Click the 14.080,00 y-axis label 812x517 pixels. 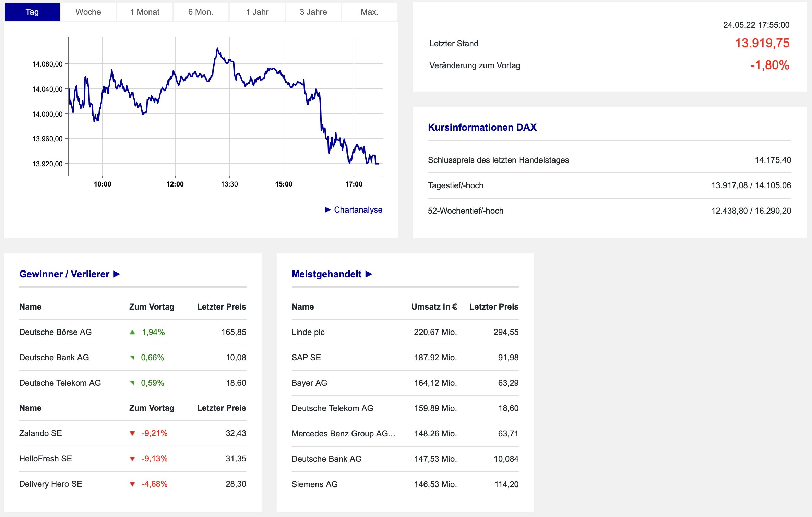[47, 64]
